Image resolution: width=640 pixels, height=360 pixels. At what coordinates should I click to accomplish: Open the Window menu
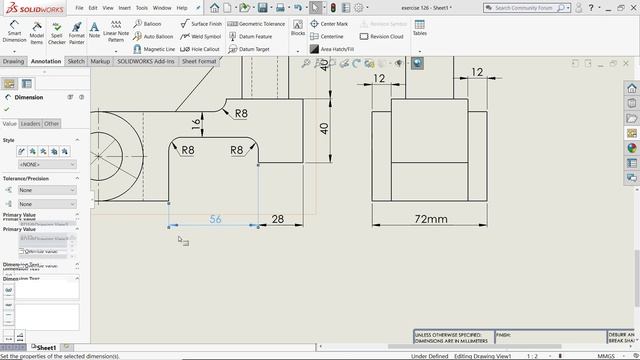point(162,8)
